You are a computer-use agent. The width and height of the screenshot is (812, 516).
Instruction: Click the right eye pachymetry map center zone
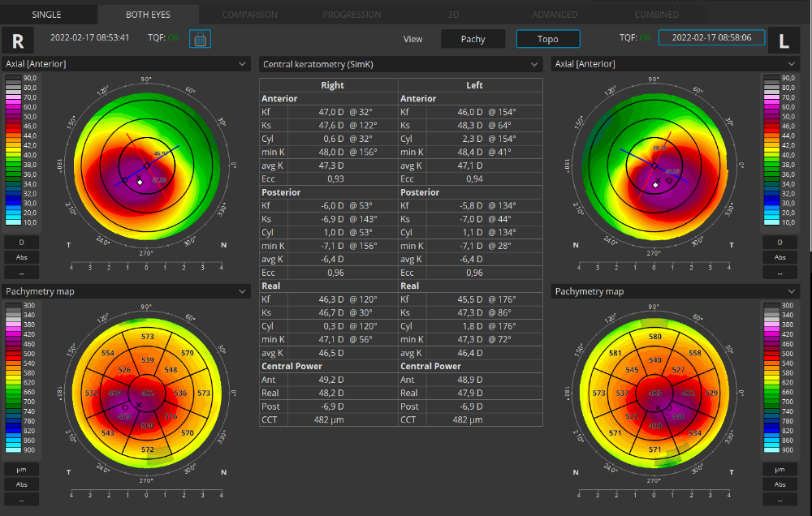(x=147, y=393)
